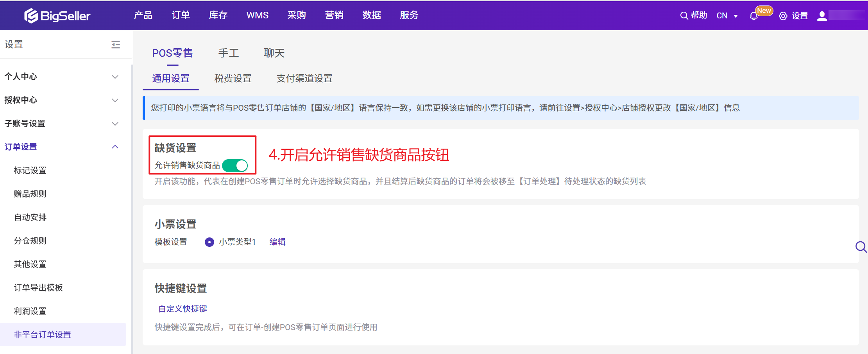Select the 小票类型1 radio button
The image size is (868, 354).
coord(209,242)
